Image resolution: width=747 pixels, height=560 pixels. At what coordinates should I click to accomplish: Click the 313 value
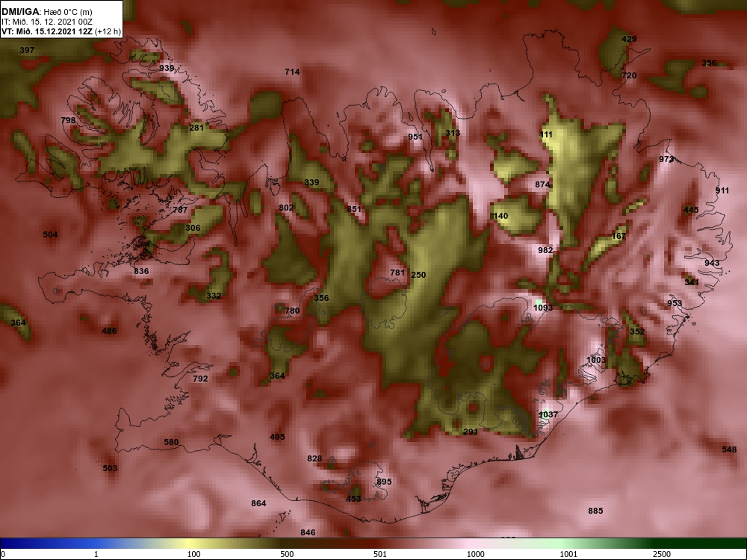pyautogui.click(x=453, y=133)
